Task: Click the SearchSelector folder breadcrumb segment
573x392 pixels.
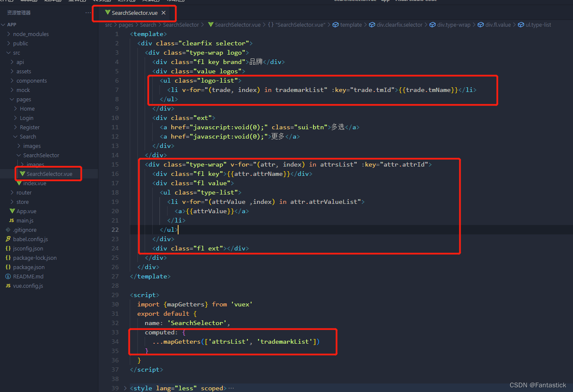Action: [181, 25]
